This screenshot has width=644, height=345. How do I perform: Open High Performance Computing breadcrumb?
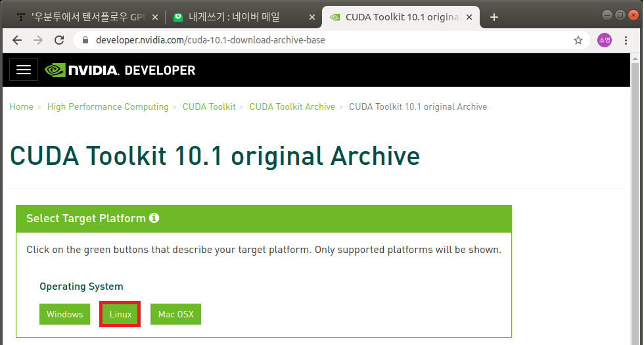108,106
